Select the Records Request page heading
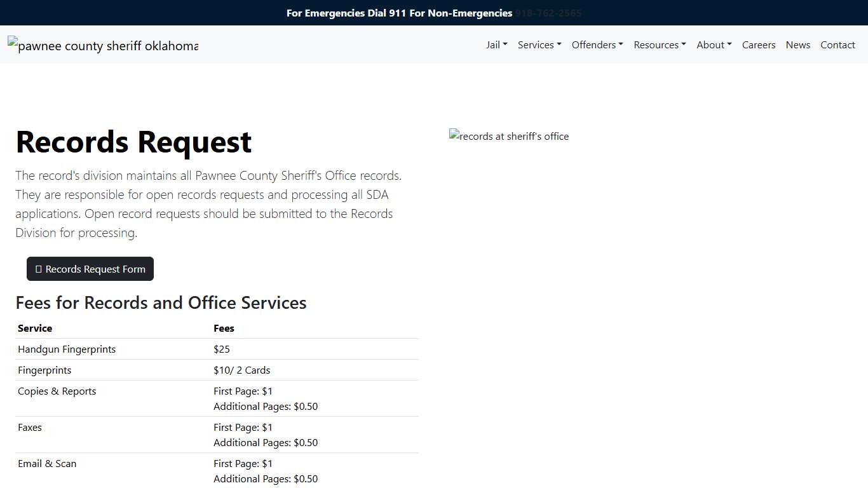 point(133,142)
